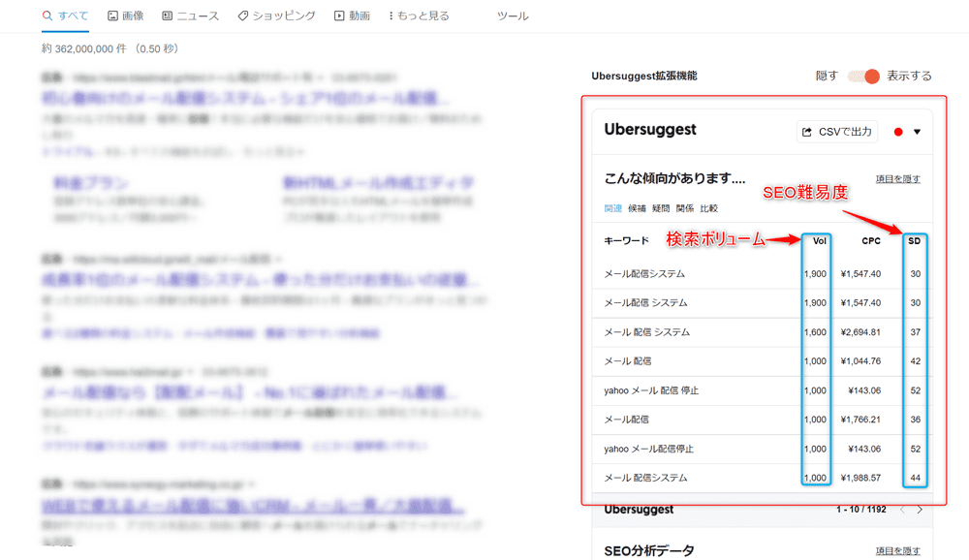Click the magnifier icon beside すべて
The width and height of the screenshot is (969, 560).
coord(47,16)
